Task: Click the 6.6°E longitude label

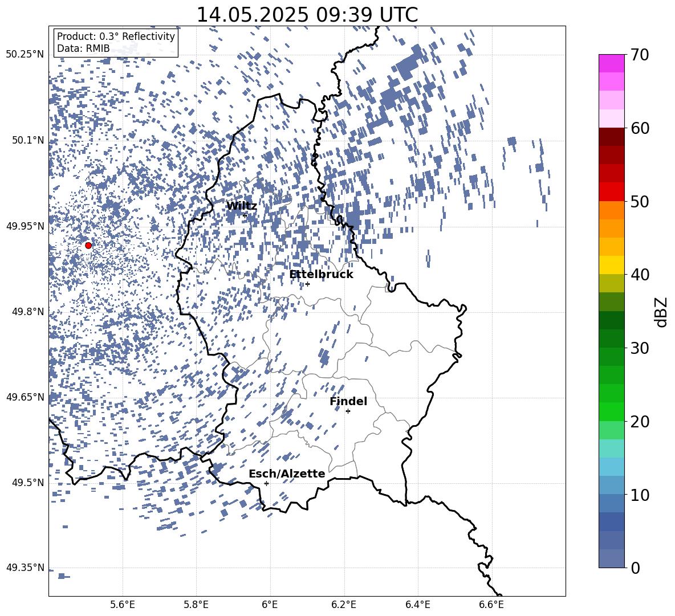Action: tap(491, 605)
